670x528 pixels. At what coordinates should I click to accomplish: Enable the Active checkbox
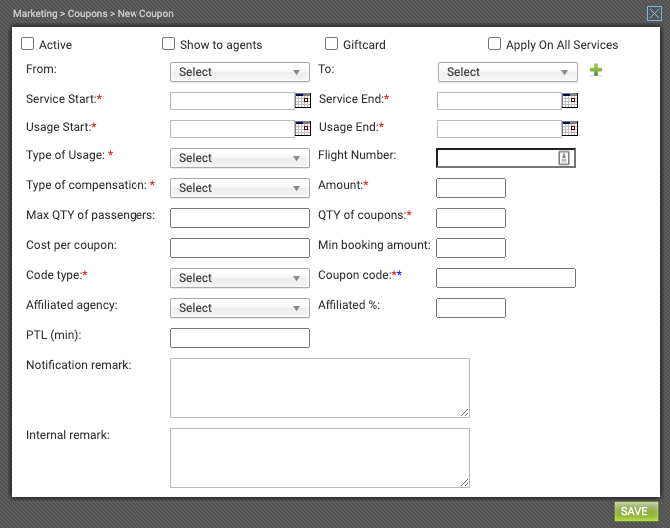pos(28,44)
